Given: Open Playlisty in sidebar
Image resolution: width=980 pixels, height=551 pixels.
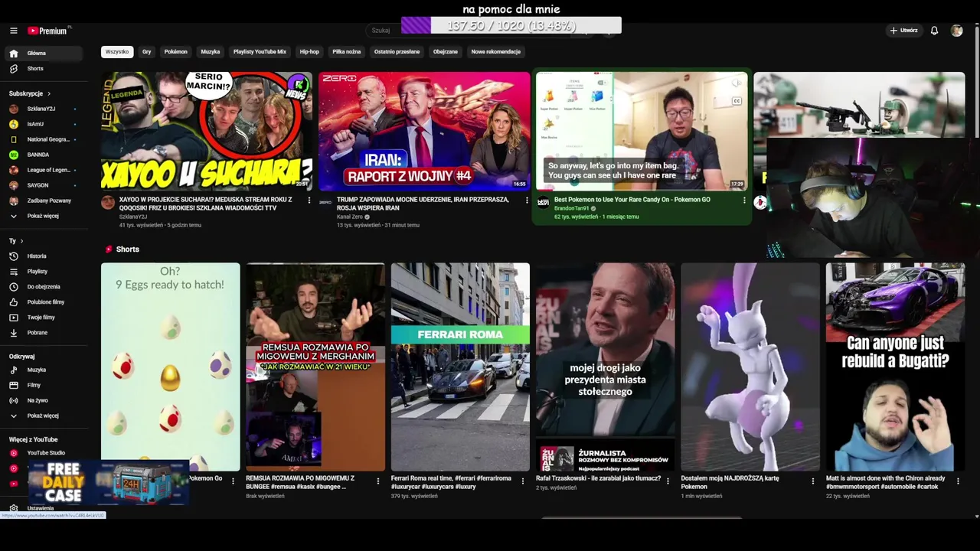Looking at the screenshot, I should click(x=44, y=272).
